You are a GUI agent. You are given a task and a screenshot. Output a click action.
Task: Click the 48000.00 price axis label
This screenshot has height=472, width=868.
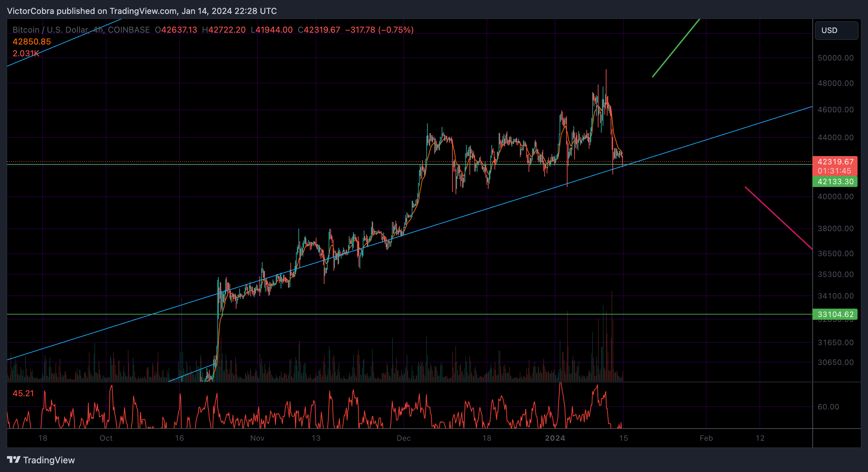point(835,83)
